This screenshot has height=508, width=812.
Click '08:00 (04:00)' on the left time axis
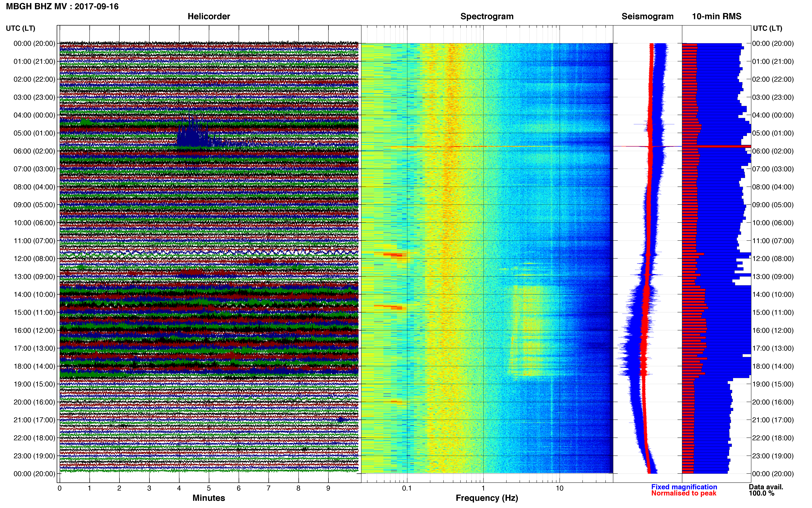pos(34,187)
